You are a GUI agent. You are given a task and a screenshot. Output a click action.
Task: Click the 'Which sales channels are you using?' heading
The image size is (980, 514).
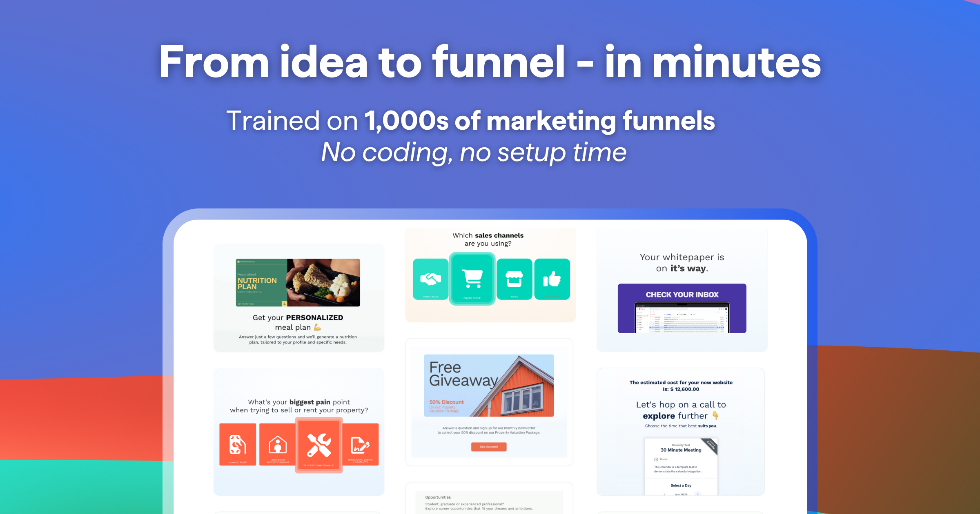click(x=488, y=239)
